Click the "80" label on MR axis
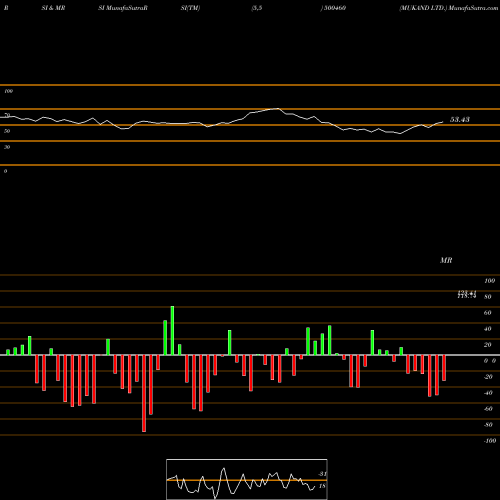This screenshot has height=500, width=500. (488, 297)
